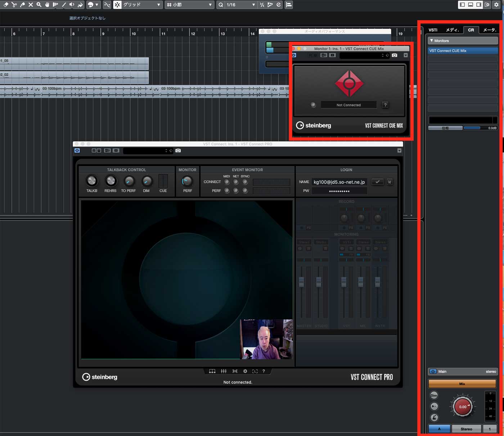Click the monitor 1 button
Screen dimensions: 504x436
(490, 429)
